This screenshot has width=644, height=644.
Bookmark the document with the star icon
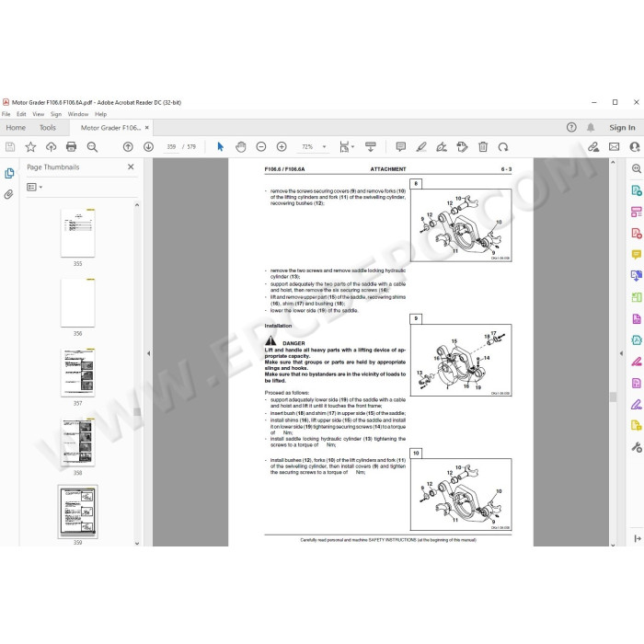pos(30,146)
